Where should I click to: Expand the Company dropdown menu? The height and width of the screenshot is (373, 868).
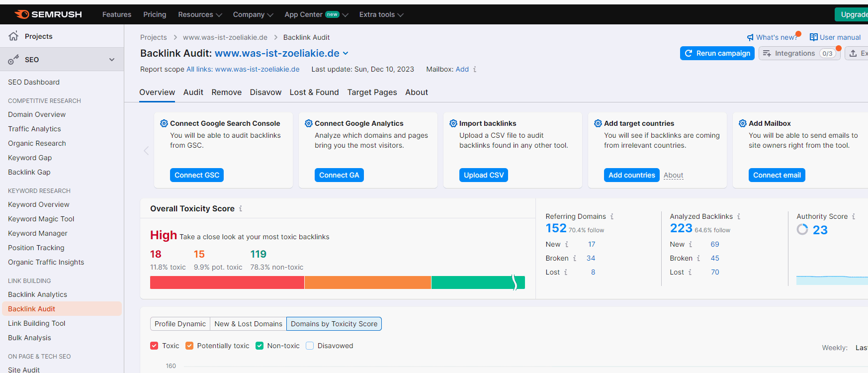tap(253, 14)
